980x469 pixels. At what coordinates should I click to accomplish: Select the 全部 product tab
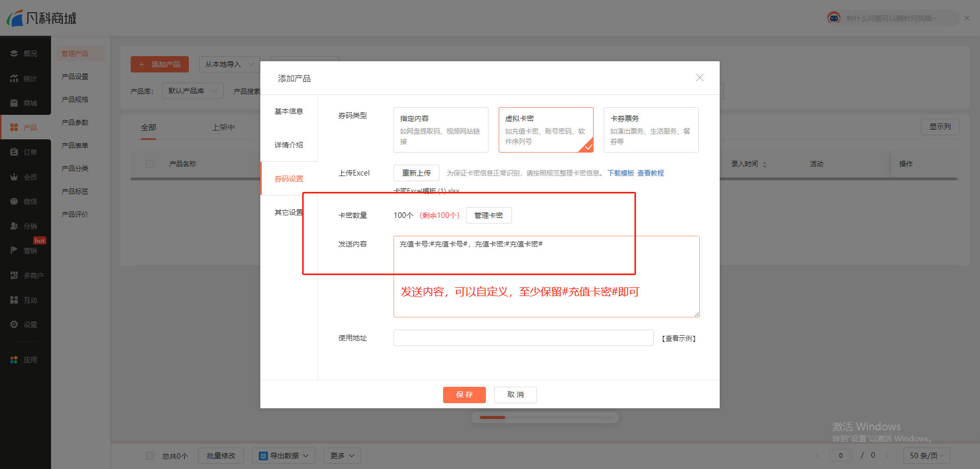(149, 127)
